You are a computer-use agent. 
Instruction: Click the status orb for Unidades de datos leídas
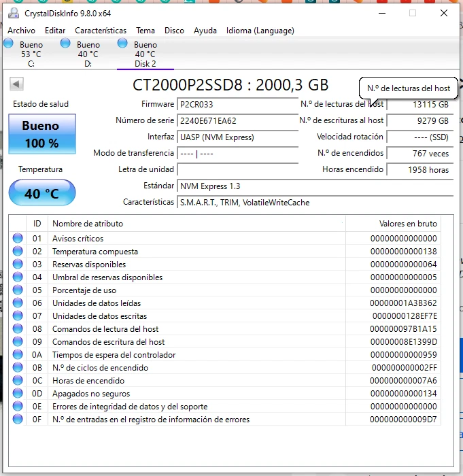coord(18,303)
